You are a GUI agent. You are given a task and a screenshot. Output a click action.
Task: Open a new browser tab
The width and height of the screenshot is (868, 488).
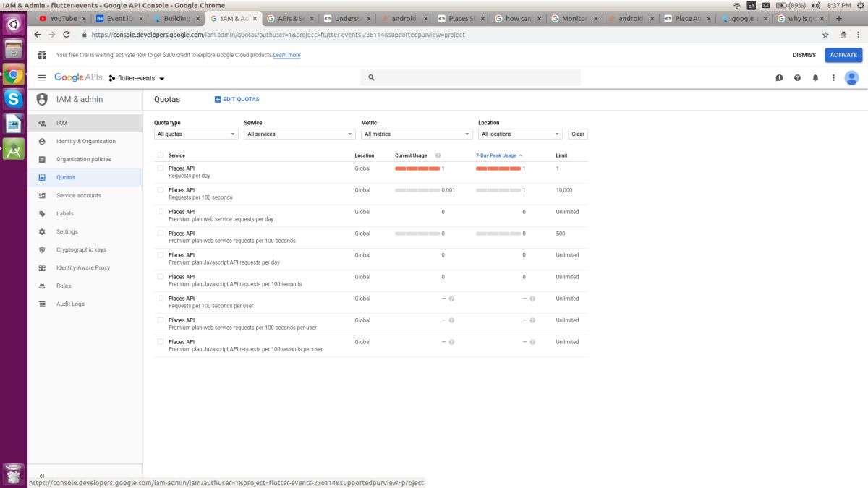pos(839,18)
